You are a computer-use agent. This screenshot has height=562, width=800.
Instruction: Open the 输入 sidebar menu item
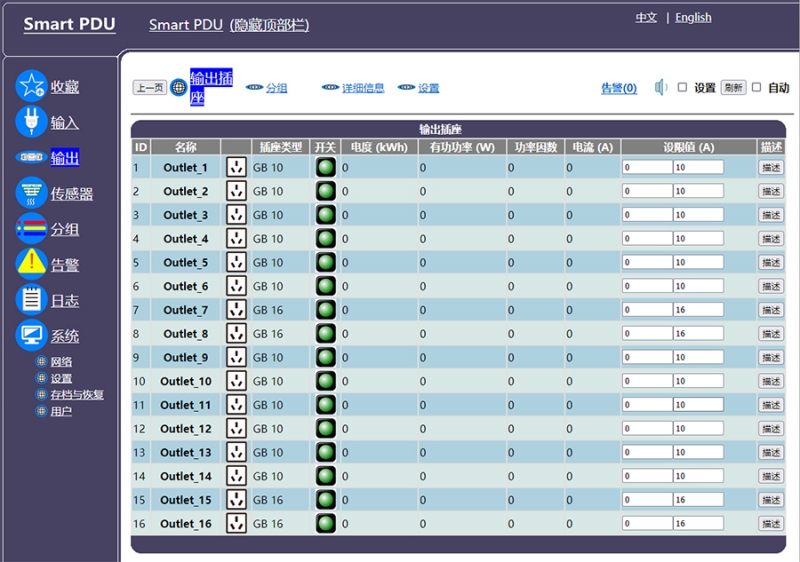[x=64, y=122]
